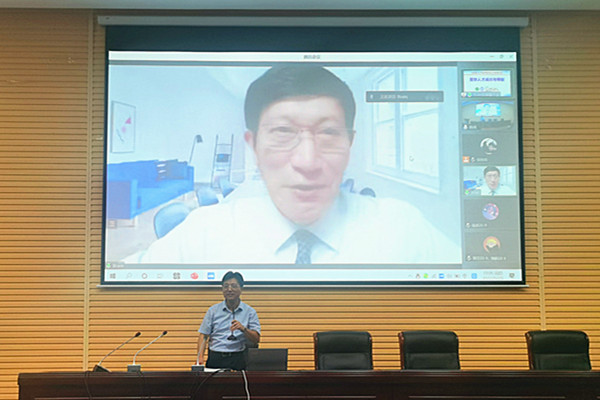Switch to the blue meeting app taskbar icon
This screenshot has height=400, width=600.
pyautogui.click(x=210, y=275)
